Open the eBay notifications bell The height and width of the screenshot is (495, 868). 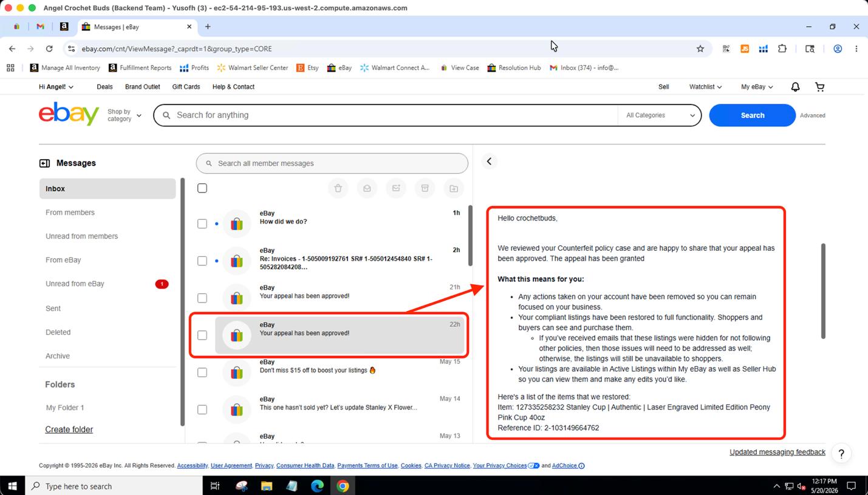pyautogui.click(x=795, y=87)
